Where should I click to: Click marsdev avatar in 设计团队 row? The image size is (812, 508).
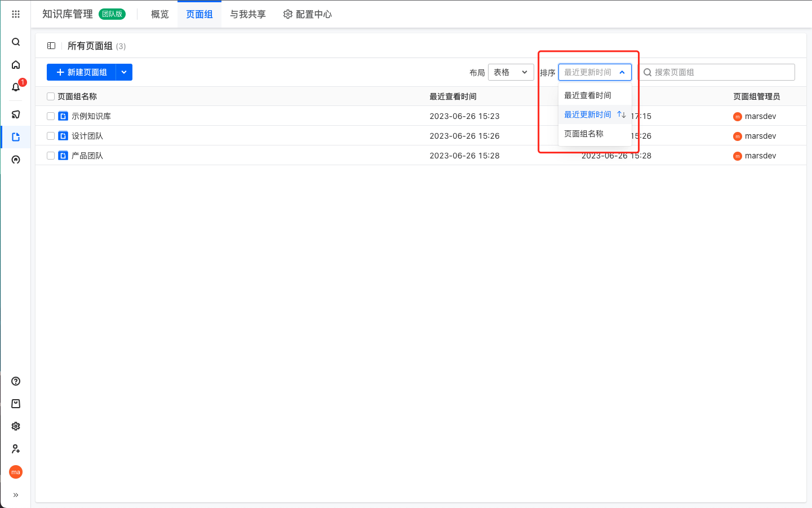(738, 136)
